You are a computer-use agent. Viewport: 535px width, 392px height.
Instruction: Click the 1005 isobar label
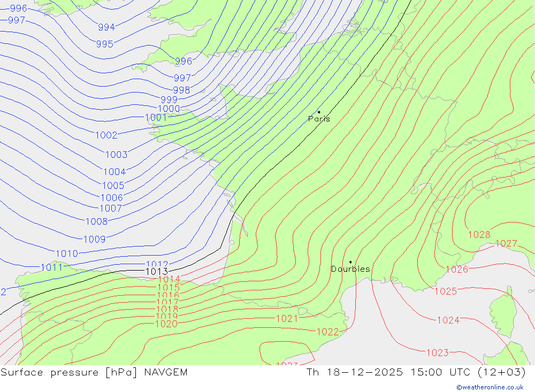113,185
